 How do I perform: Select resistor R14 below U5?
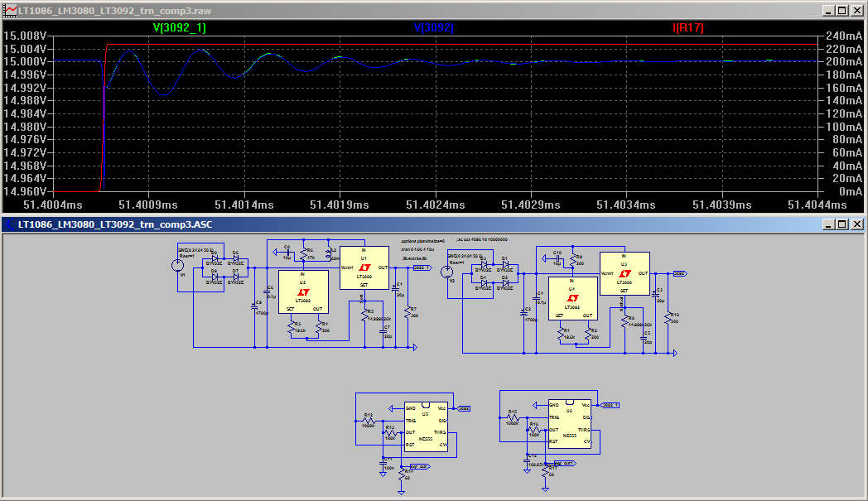coord(402,476)
